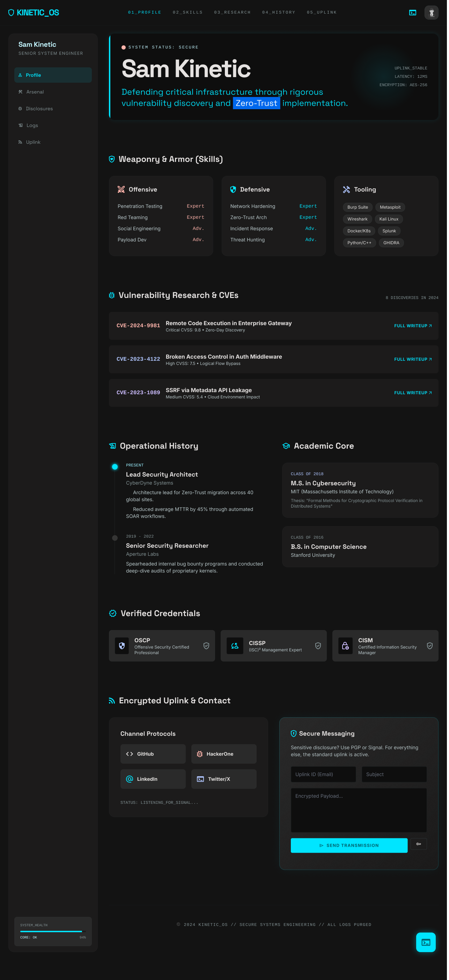
Task: Go to 03_RESEARCH in top navigation
Action: pos(232,13)
